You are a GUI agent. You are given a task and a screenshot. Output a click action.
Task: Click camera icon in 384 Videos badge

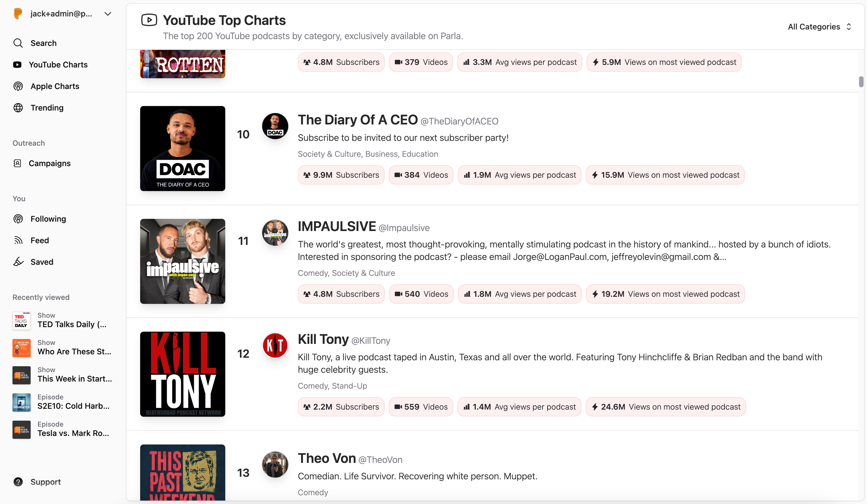click(398, 175)
